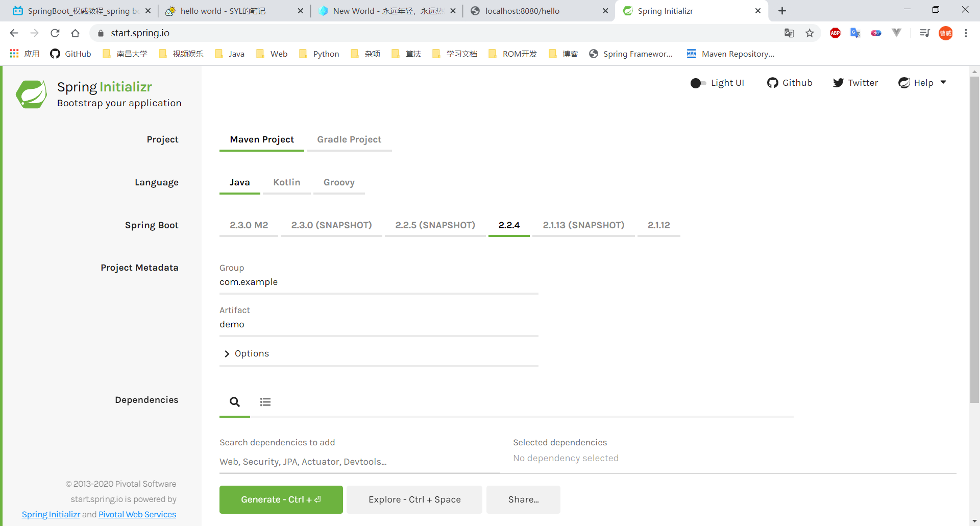
Task: Click the Artifact input field
Action: point(379,325)
